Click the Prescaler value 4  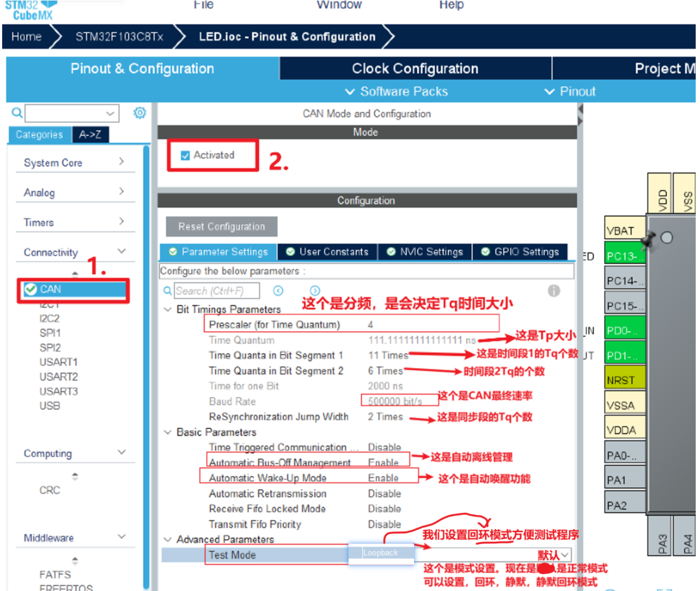[x=370, y=325]
